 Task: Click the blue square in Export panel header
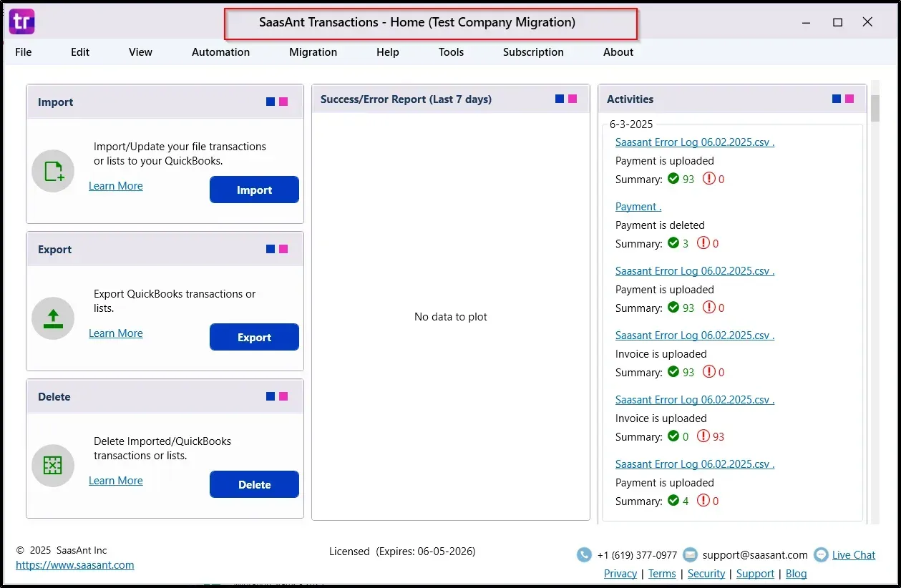(x=271, y=249)
